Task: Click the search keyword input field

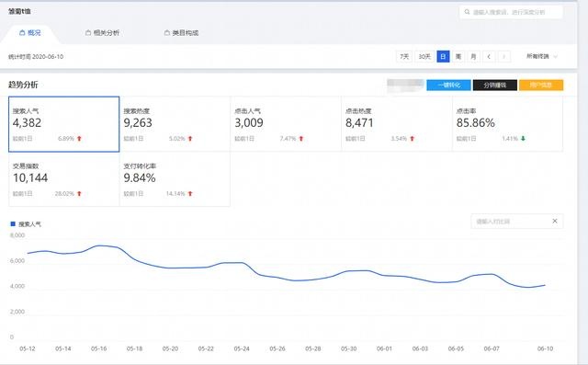Action: (511, 12)
